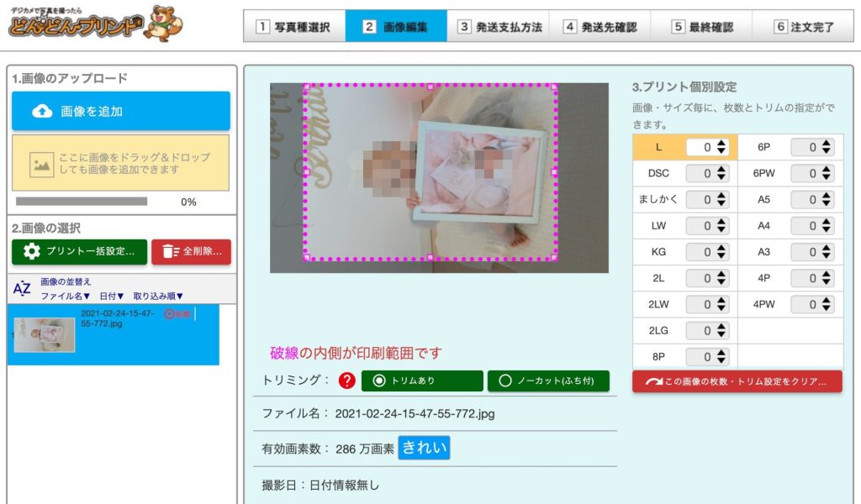
Task: Click the image placeholder icon in drop zone
Action: click(x=41, y=164)
